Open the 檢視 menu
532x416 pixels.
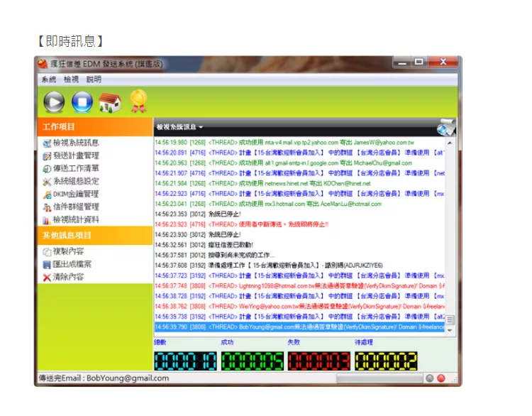click(x=71, y=80)
